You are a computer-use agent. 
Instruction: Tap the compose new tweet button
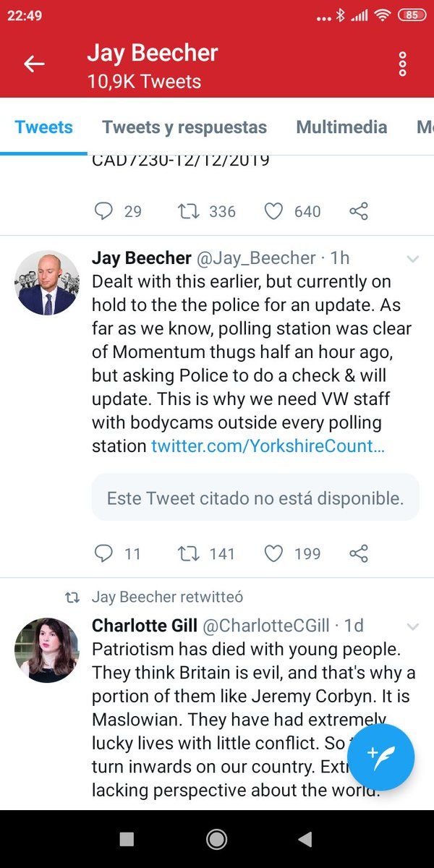380,757
